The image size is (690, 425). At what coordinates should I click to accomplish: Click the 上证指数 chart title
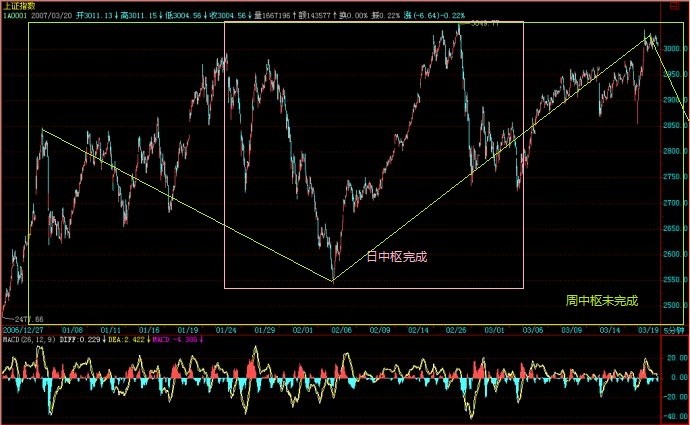(20, 5)
